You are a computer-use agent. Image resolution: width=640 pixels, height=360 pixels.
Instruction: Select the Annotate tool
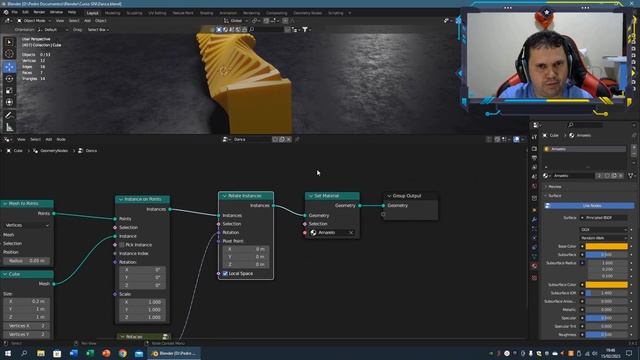(x=9, y=116)
